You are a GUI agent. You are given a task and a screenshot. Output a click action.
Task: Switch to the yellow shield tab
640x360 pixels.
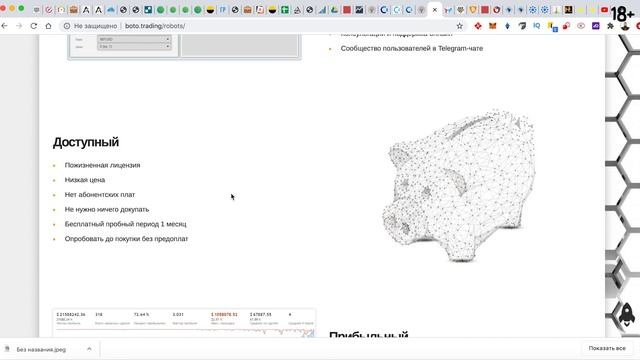[473, 10]
